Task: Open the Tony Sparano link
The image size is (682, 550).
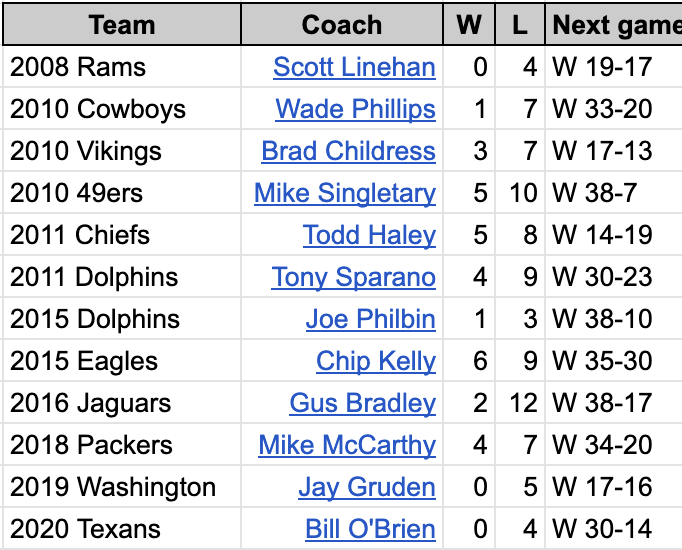Action: [353, 277]
